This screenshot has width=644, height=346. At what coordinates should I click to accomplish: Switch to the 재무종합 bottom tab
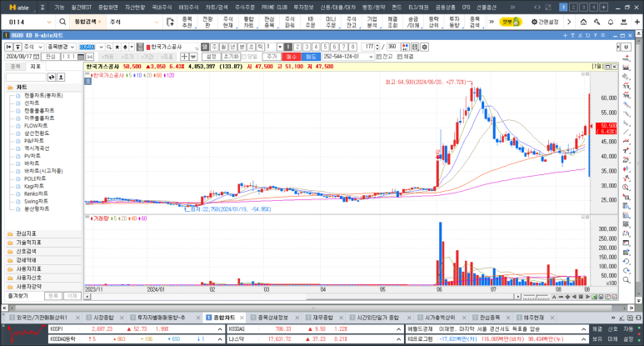click(x=322, y=318)
